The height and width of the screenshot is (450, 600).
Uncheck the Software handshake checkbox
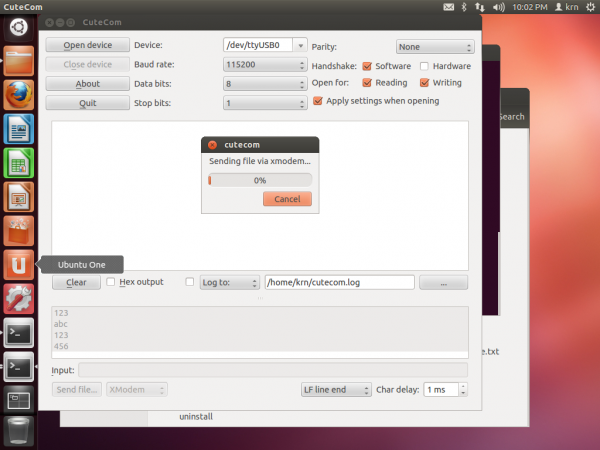tap(367, 66)
